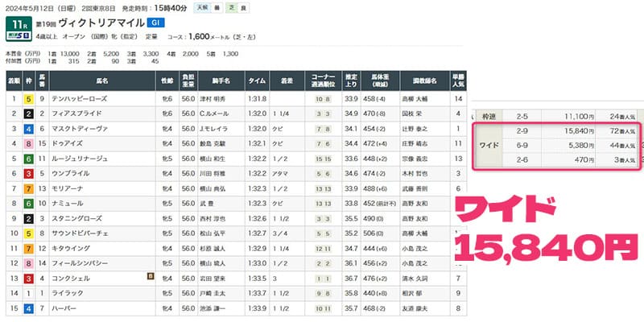Click the 馬体重 column header
Screen dimensions: 644x322
pos(380,81)
